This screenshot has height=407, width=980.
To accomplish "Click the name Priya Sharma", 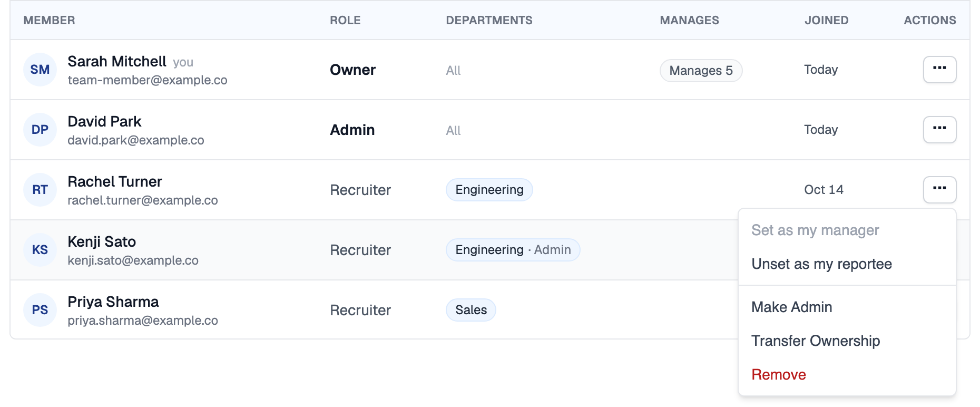I will pos(113,302).
